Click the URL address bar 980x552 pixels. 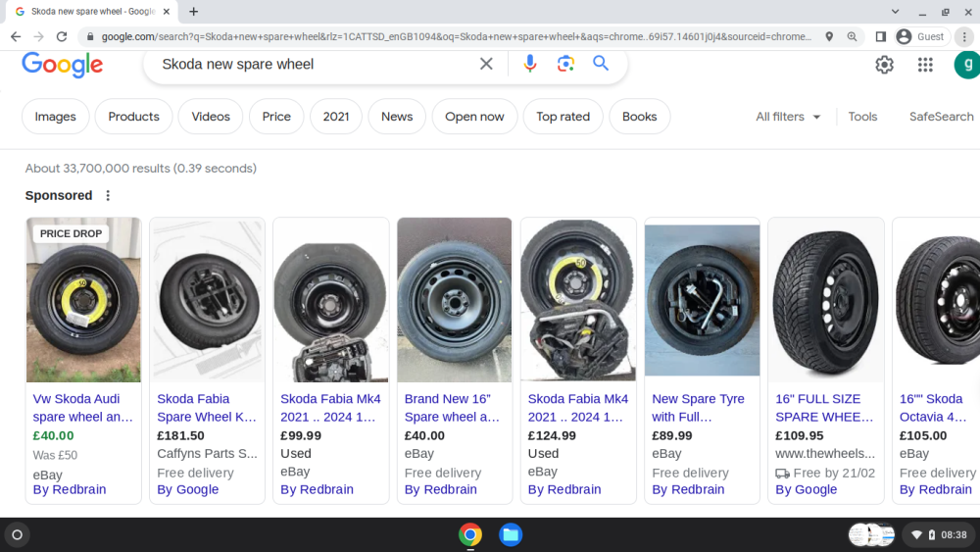coord(457,37)
